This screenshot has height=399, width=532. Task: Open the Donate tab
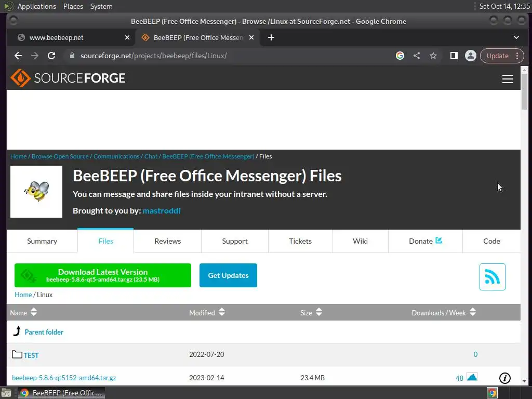point(425,241)
